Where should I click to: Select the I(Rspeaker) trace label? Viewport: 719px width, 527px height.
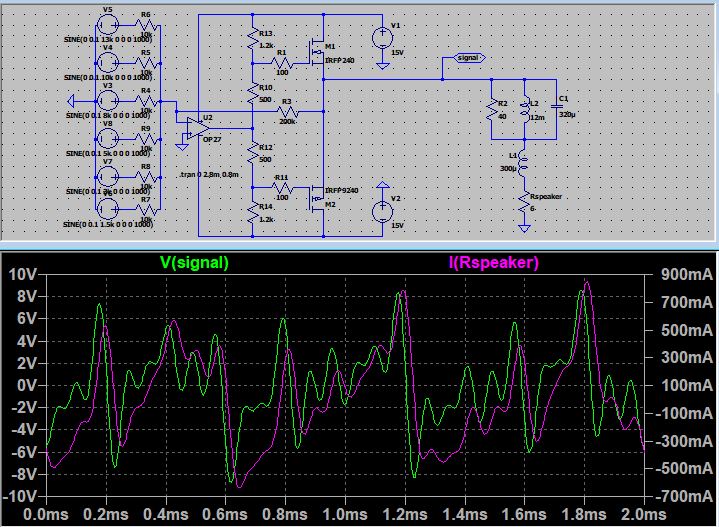click(493, 262)
